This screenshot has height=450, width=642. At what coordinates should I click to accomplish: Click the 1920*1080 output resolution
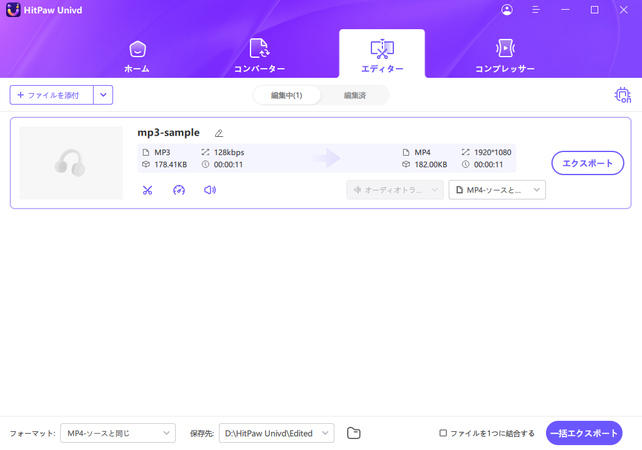click(493, 152)
